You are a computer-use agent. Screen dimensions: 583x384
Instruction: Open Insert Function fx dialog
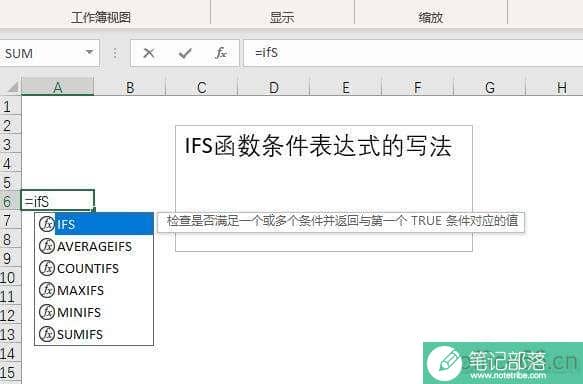[221, 53]
